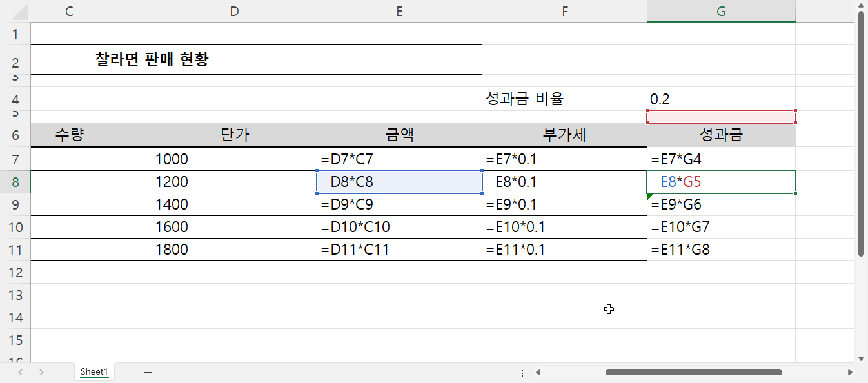Select row 7 header
Viewport: 868px width, 383px height.
tap(15, 159)
